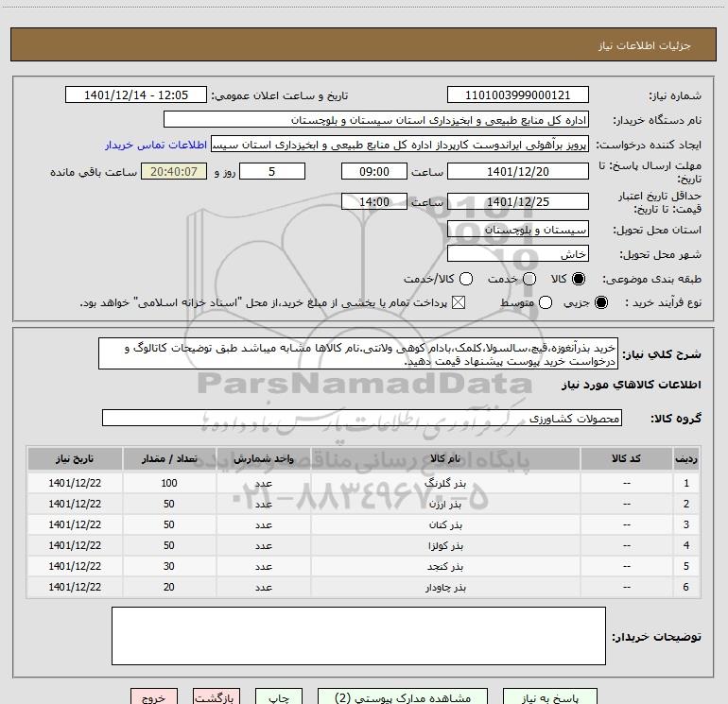The width and height of the screenshot is (728, 704).
Task: Open مشاهده مدارک پیوستی (2) button
Action: point(403,697)
